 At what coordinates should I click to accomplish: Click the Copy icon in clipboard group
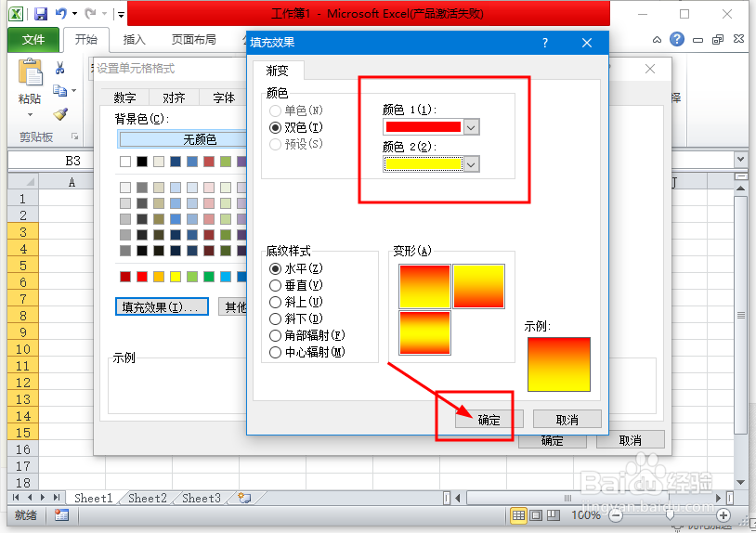[x=59, y=90]
